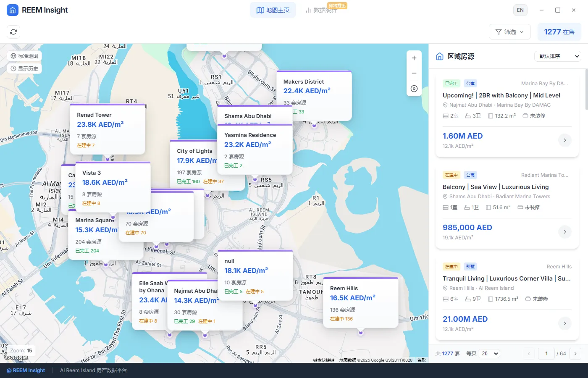Switch to 数据统计 tab

pyautogui.click(x=322, y=10)
